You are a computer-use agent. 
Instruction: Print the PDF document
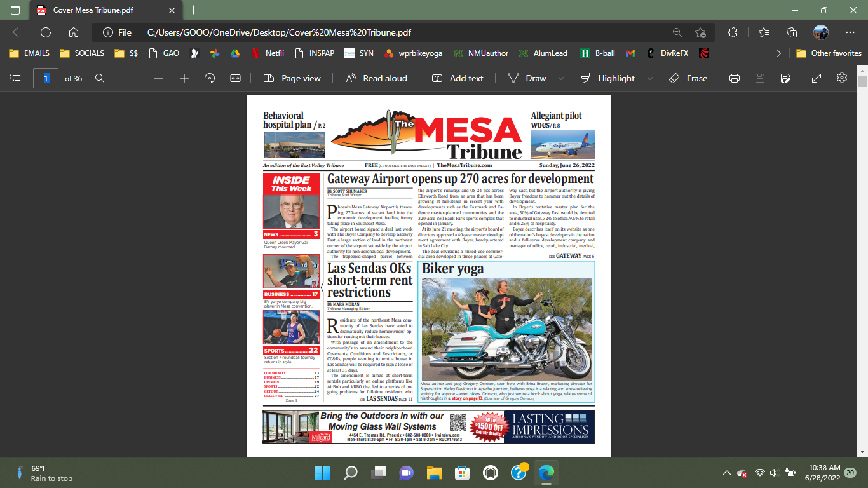pyautogui.click(x=735, y=78)
